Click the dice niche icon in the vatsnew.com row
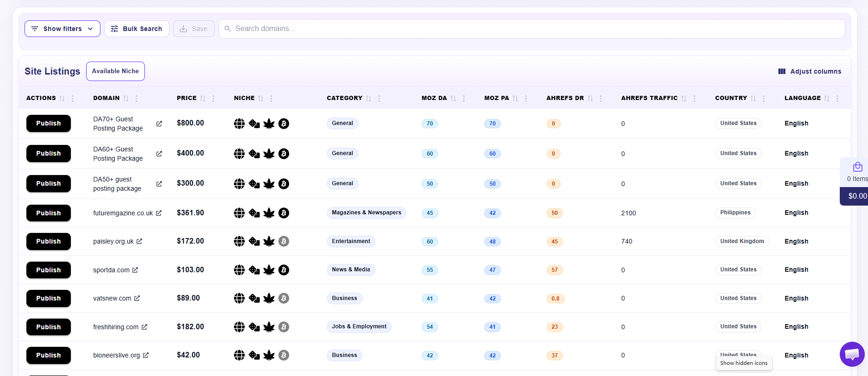Image resolution: width=868 pixels, height=376 pixels. (x=254, y=298)
